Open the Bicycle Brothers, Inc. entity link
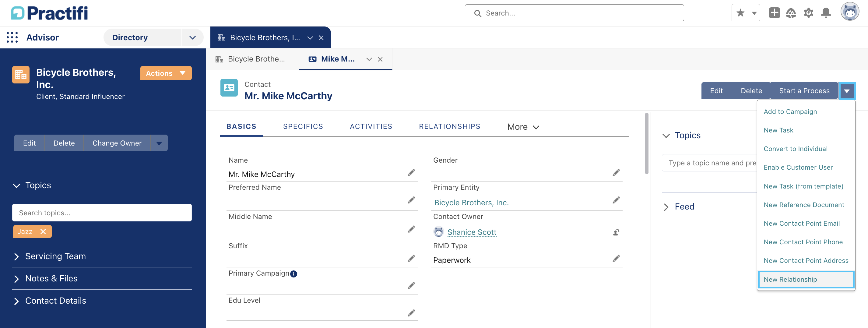 tap(471, 203)
